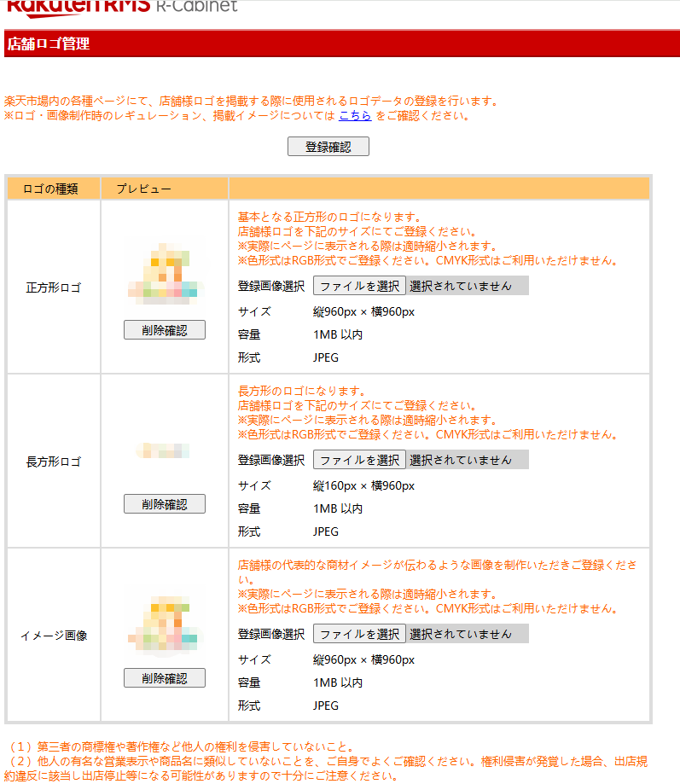Click 選択されていません in 長方形ロゴ row
This screenshot has width=680, height=784.
click(461, 460)
